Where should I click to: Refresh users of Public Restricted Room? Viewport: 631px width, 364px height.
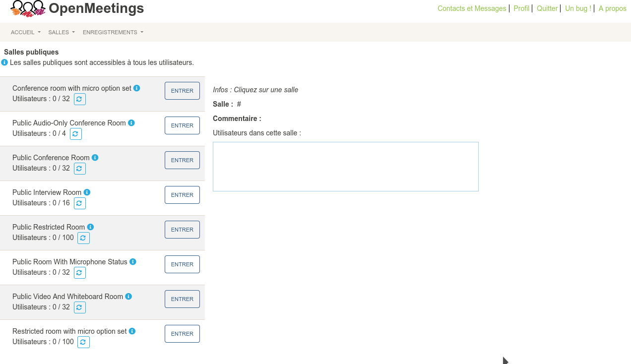pyautogui.click(x=84, y=238)
